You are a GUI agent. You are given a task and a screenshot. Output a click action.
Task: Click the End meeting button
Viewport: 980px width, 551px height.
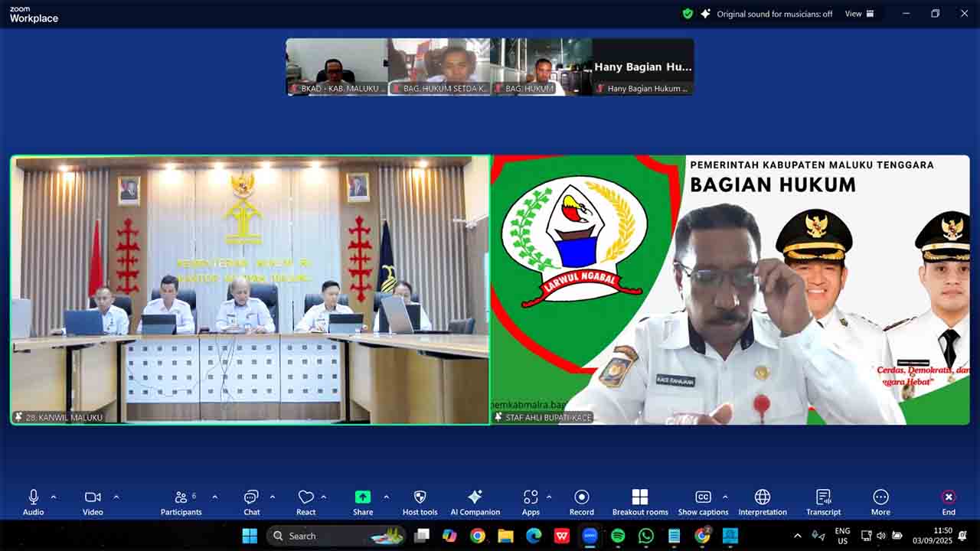coord(949,501)
